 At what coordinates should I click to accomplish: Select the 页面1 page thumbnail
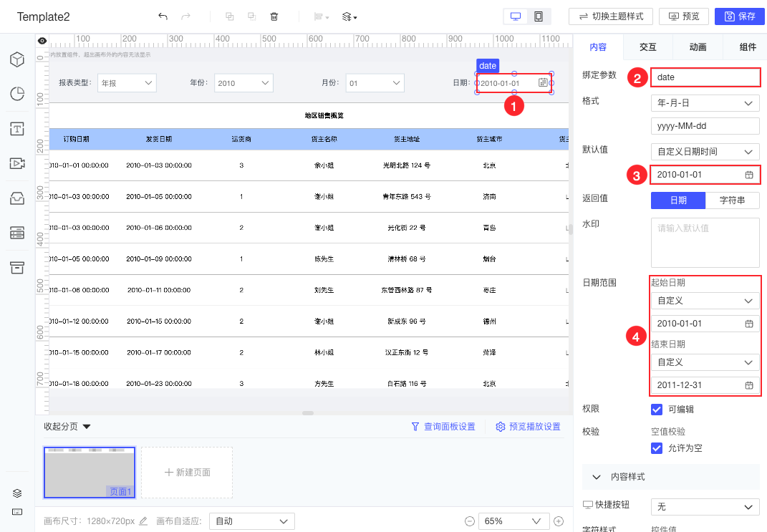[90, 473]
